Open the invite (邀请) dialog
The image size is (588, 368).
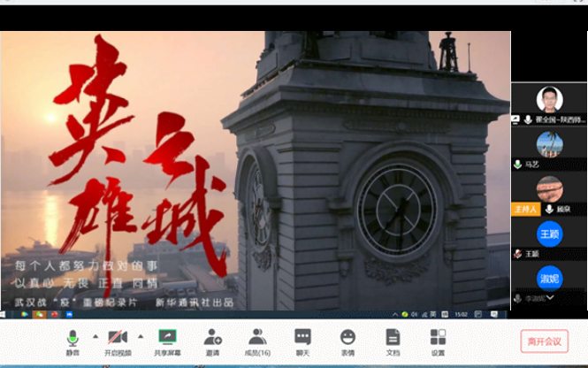click(x=212, y=341)
